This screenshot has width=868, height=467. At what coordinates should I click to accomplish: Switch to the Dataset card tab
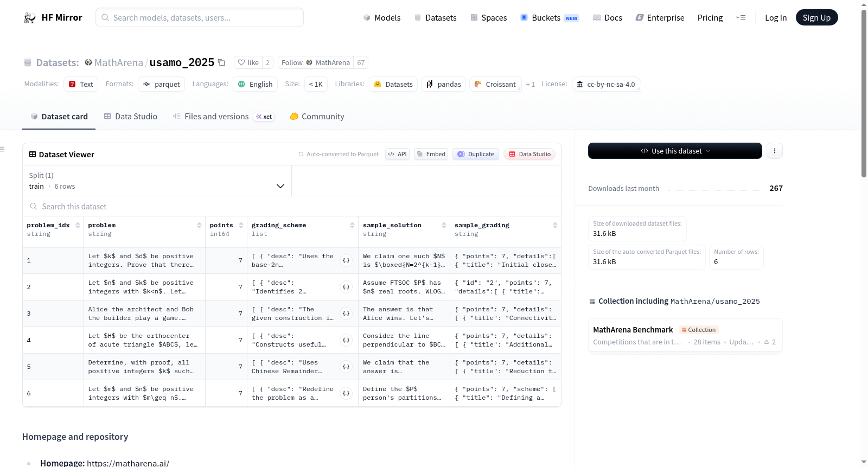tap(59, 117)
